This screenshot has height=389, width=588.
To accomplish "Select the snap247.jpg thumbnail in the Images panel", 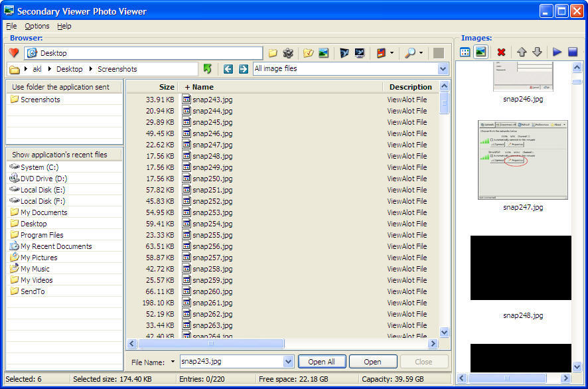I will pyautogui.click(x=523, y=160).
